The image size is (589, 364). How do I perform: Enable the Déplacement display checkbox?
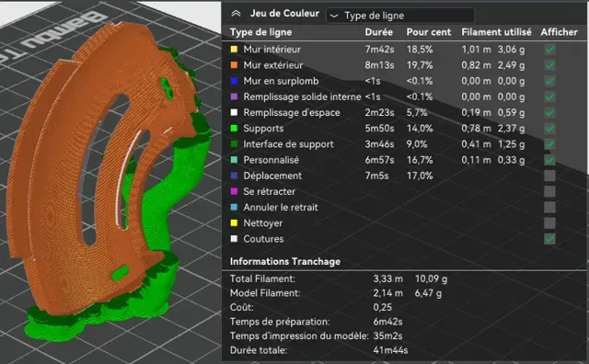point(549,176)
